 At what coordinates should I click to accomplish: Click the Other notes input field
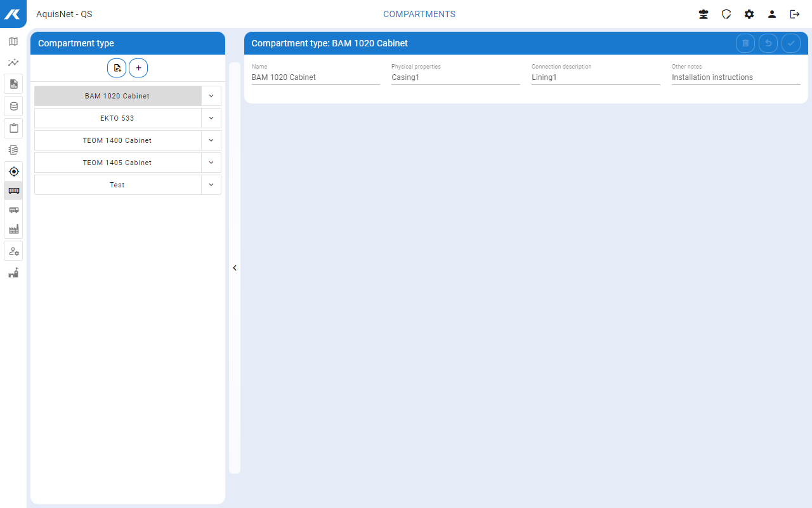click(735, 77)
